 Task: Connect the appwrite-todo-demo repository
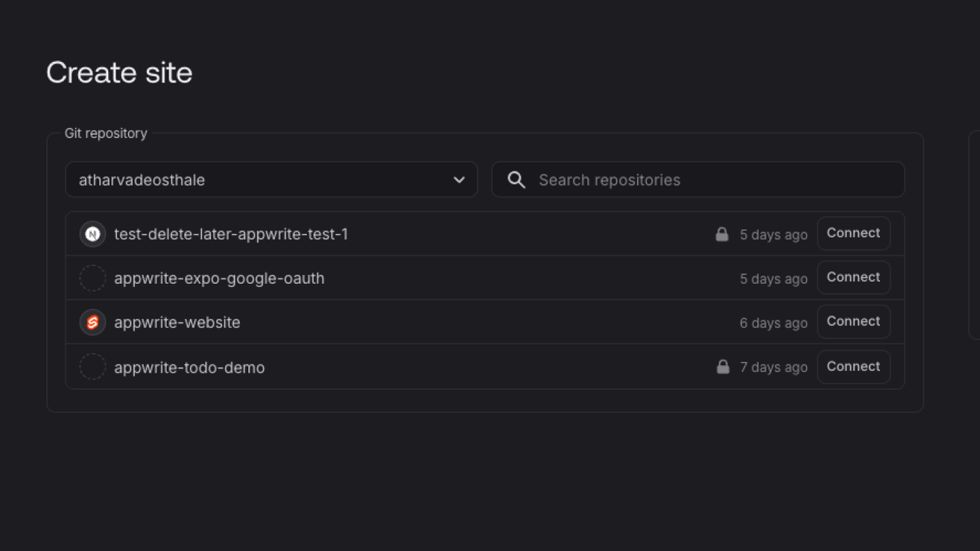pos(853,367)
